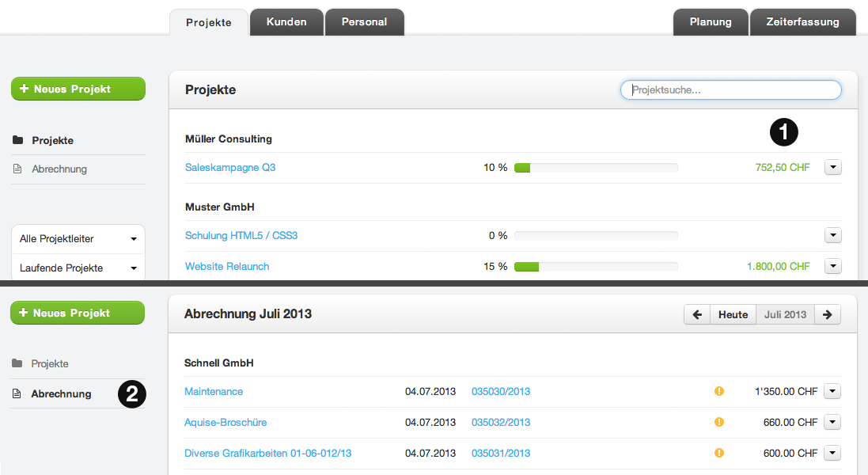
Task: Open the Alle Projektleiter filter dropdown
Action: [78, 239]
